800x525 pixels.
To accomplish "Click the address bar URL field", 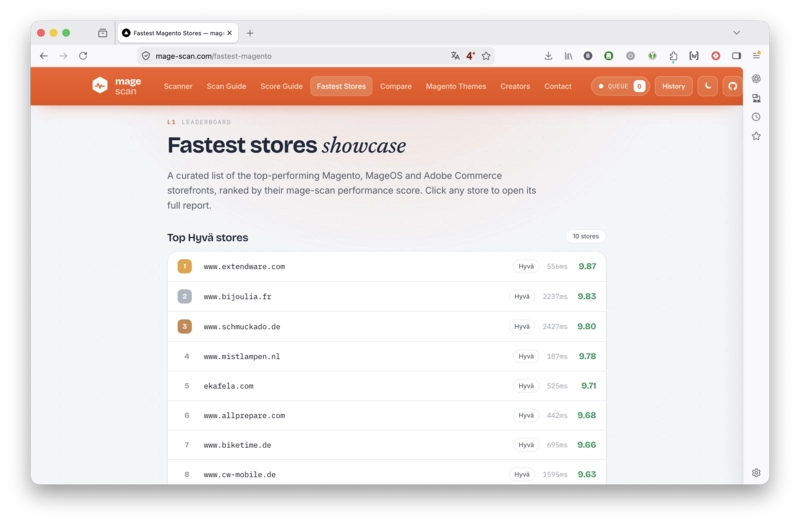I will coord(296,56).
